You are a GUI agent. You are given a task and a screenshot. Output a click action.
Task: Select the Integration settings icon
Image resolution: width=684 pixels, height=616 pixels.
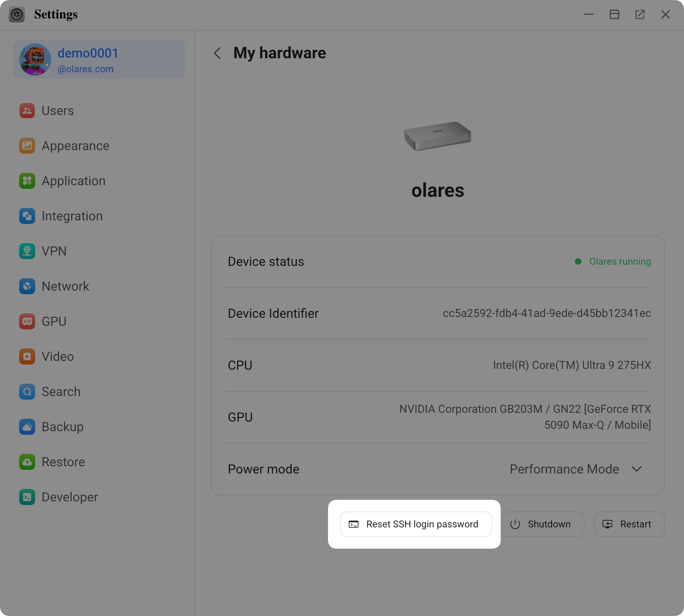(27, 216)
